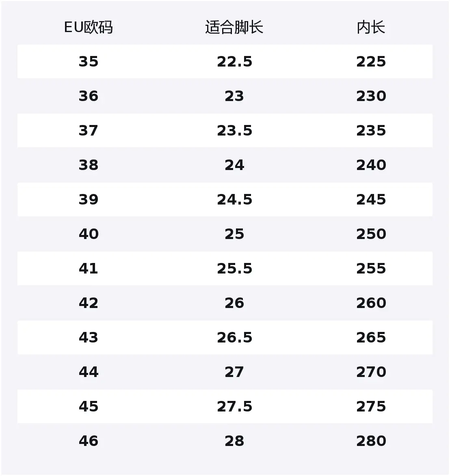The image size is (450, 476).
Task: Select EU size 42 cell
Action: [x=89, y=303]
